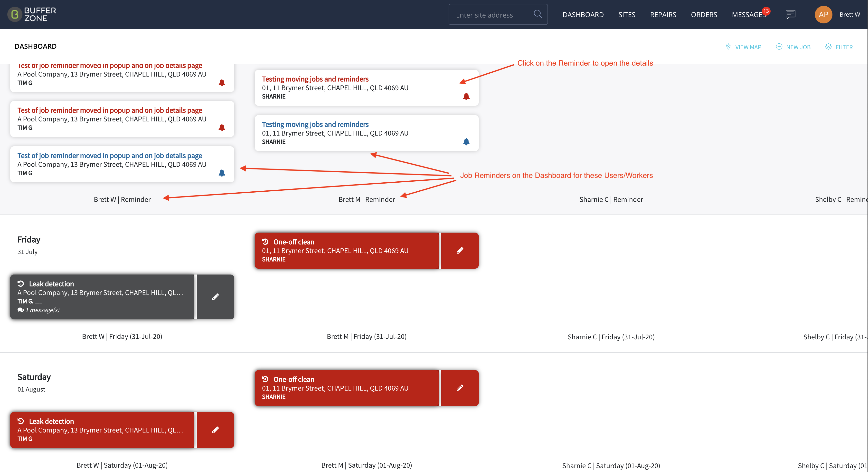The image size is (868, 472).
Task: Click the NEW JOB link
Action: click(798, 47)
